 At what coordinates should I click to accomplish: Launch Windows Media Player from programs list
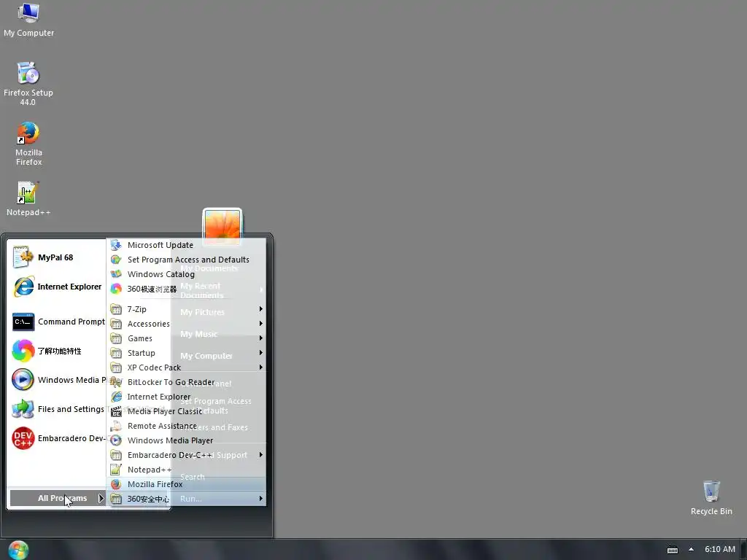[186, 440]
